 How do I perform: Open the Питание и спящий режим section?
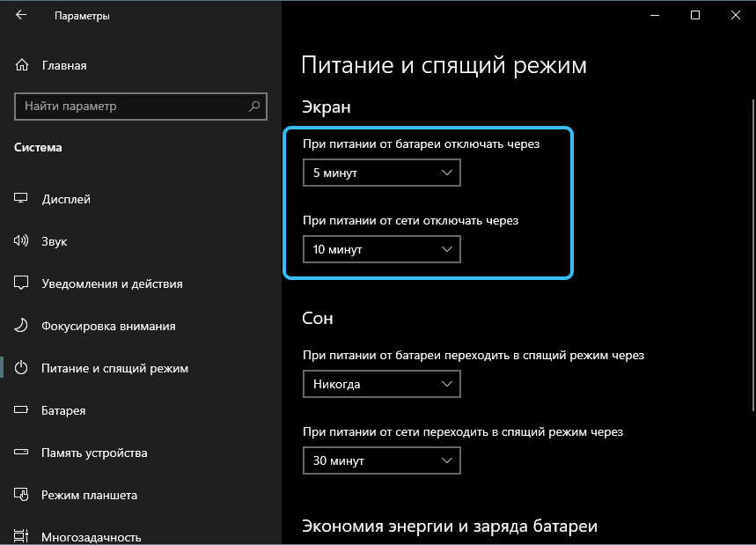point(114,368)
